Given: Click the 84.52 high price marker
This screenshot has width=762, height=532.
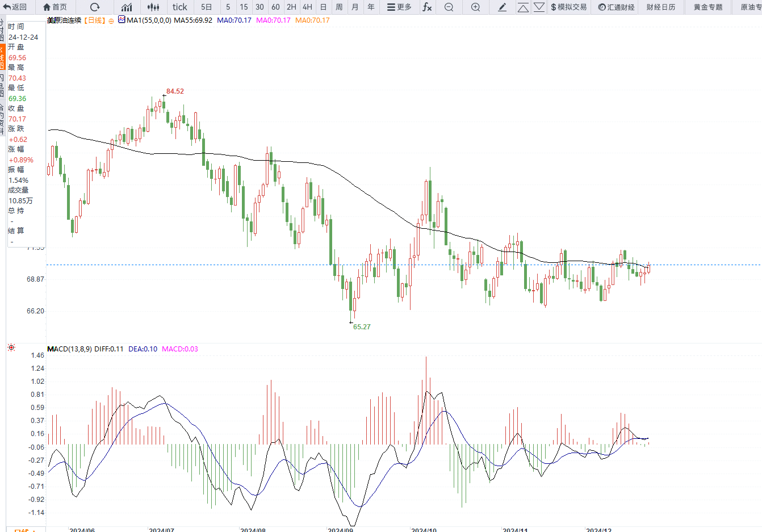Looking at the screenshot, I should coord(175,91).
